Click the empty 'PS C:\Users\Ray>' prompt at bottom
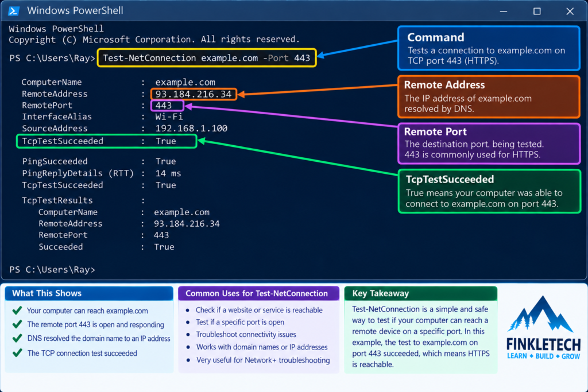 tap(52, 269)
